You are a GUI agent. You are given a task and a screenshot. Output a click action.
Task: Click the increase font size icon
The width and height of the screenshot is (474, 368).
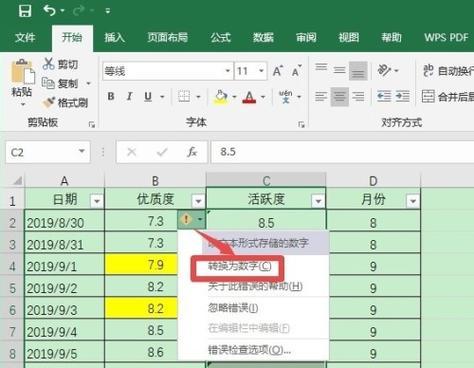point(278,71)
